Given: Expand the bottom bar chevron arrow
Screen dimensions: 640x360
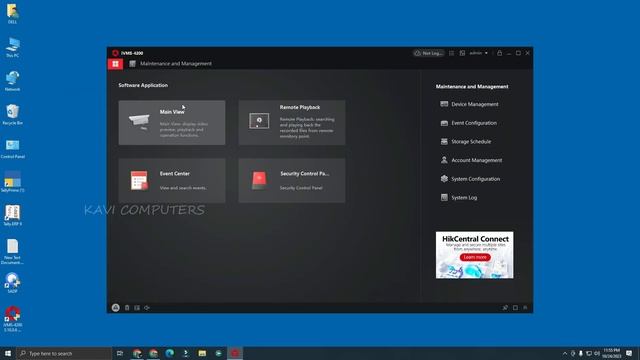Looking at the screenshot, I should (525, 308).
